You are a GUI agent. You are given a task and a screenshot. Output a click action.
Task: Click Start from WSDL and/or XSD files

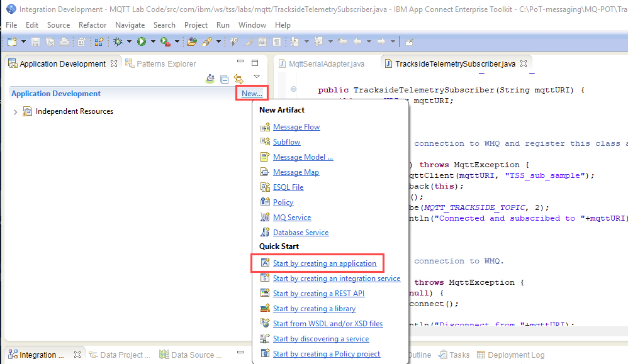[328, 324]
